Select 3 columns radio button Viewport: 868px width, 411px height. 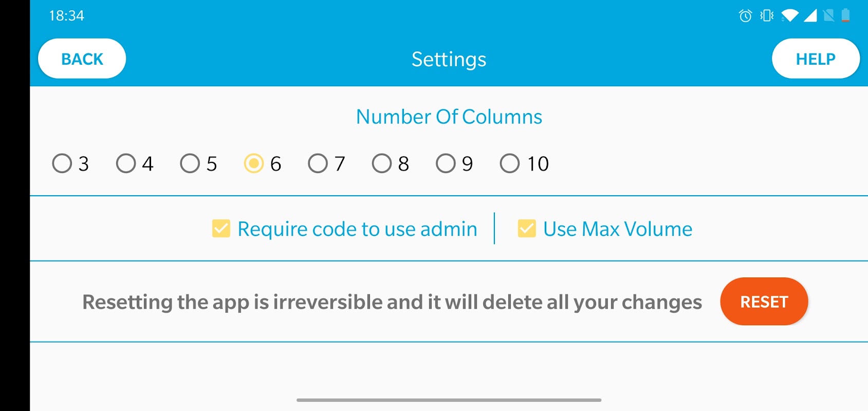pyautogui.click(x=62, y=163)
